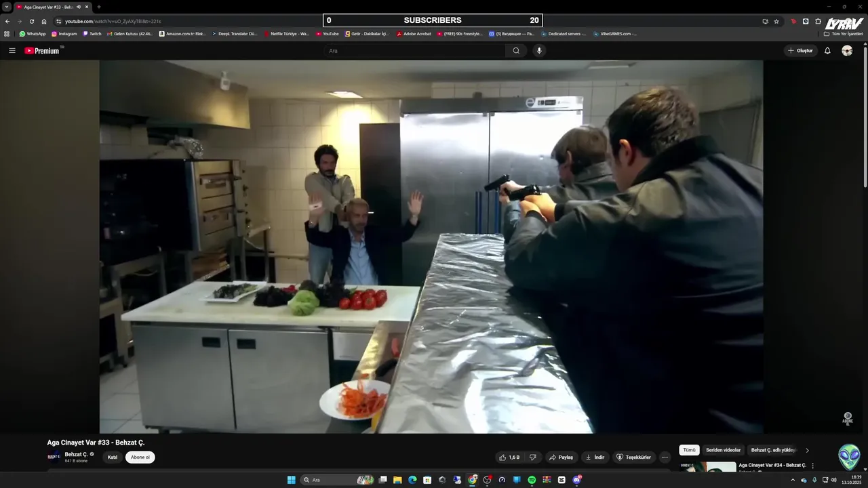Open the Dedicated servers bookmark

564,33
